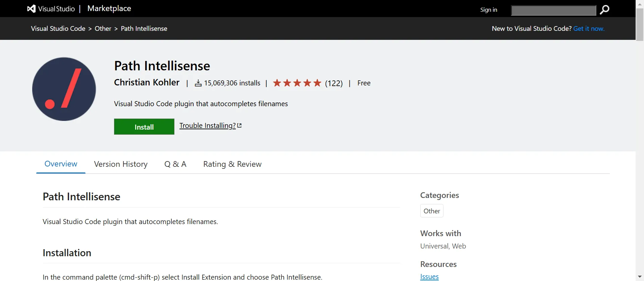Click the Works with heading
The width and height of the screenshot is (644, 281).
441,233
